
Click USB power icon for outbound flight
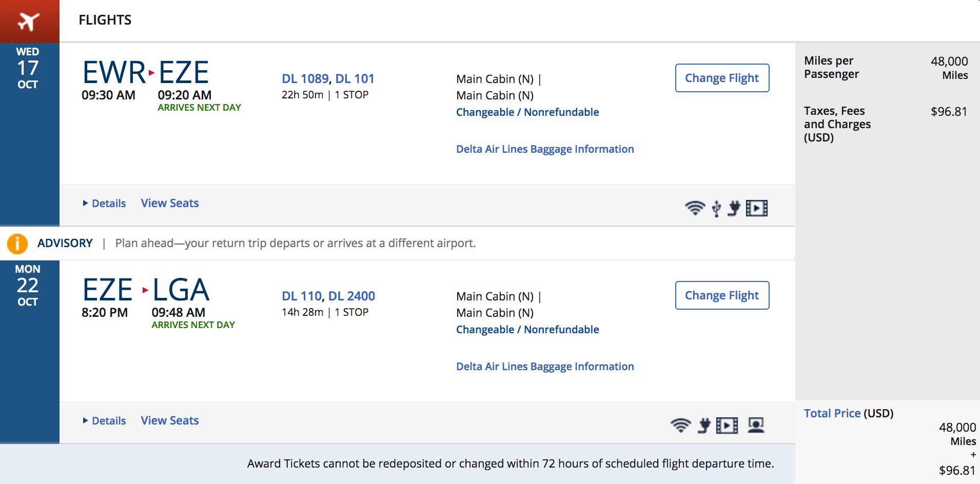point(716,209)
